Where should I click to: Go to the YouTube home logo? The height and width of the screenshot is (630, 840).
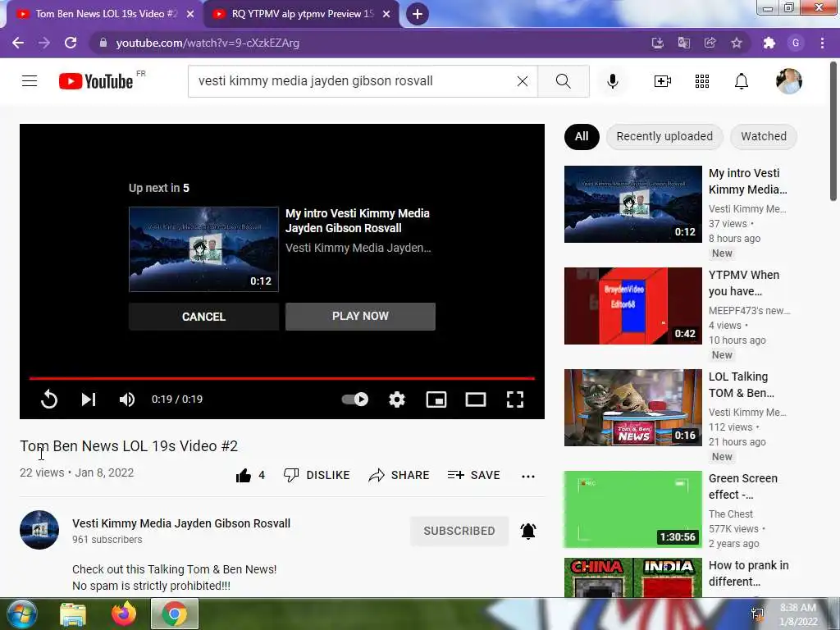pyautogui.click(x=96, y=81)
